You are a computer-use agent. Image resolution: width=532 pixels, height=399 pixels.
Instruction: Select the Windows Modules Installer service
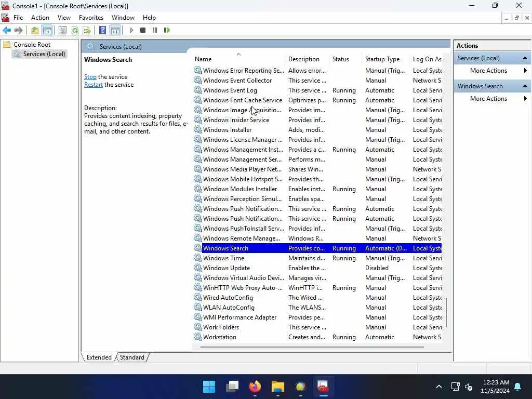(x=317, y=189)
